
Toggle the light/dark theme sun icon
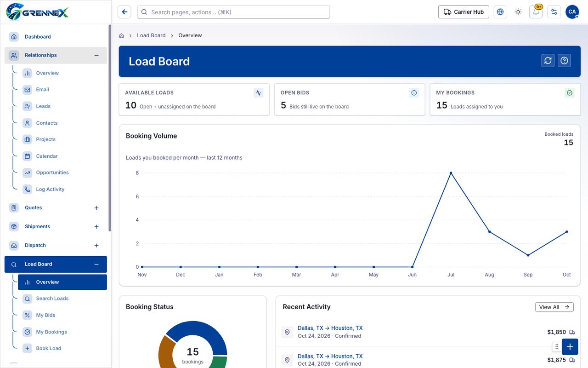coord(518,12)
